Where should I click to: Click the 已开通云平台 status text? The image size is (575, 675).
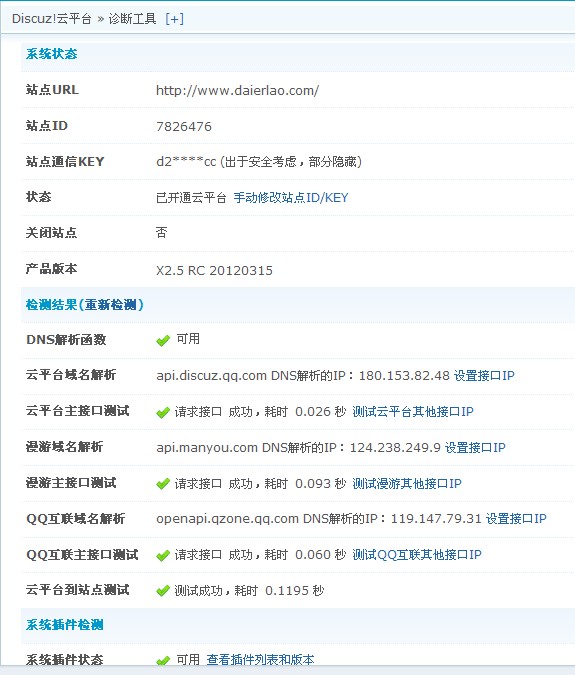[191, 198]
